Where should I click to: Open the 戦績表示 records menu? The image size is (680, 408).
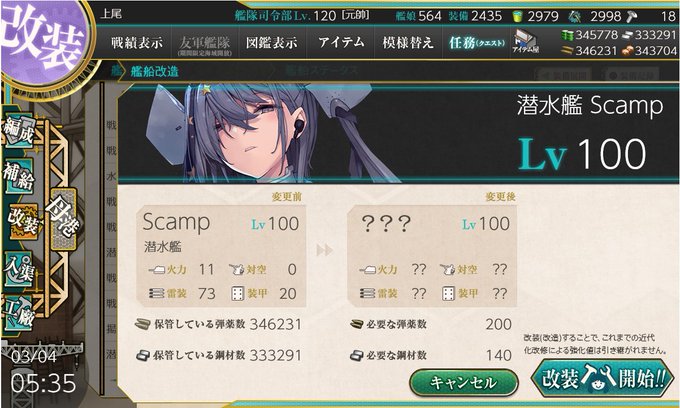click(137, 42)
